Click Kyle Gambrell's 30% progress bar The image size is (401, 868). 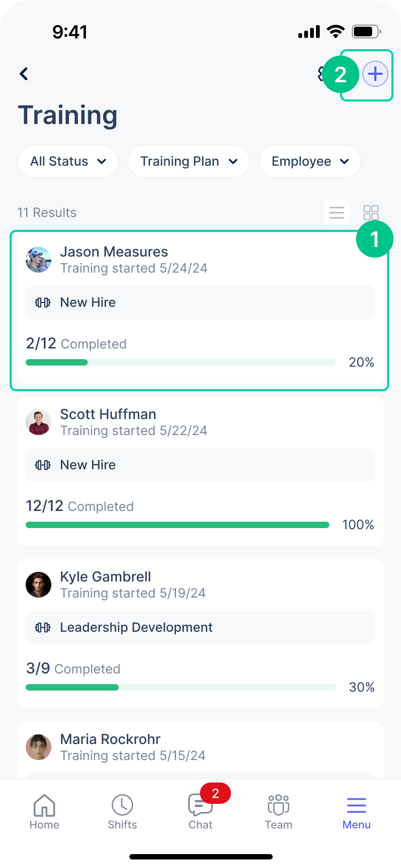coord(181,687)
